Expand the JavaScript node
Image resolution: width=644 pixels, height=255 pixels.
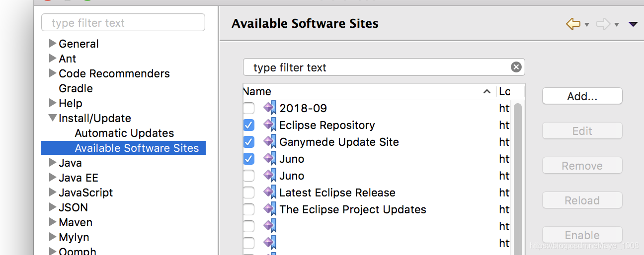[x=53, y=192]
